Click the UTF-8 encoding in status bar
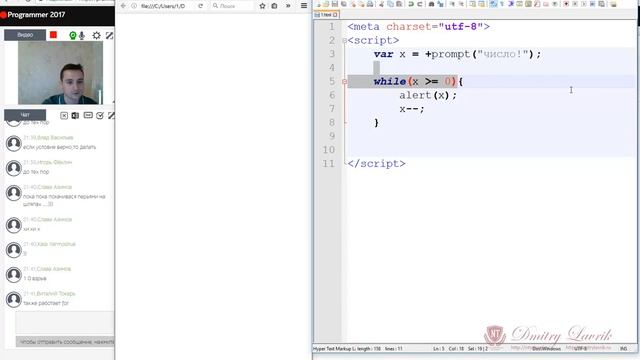640x360 pixels. tap(580, 349)
